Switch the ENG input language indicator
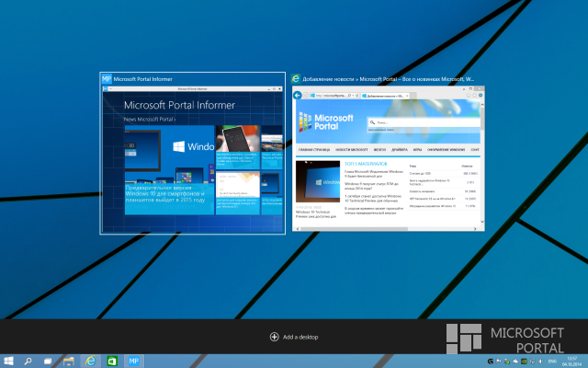 tap(552, 362)
